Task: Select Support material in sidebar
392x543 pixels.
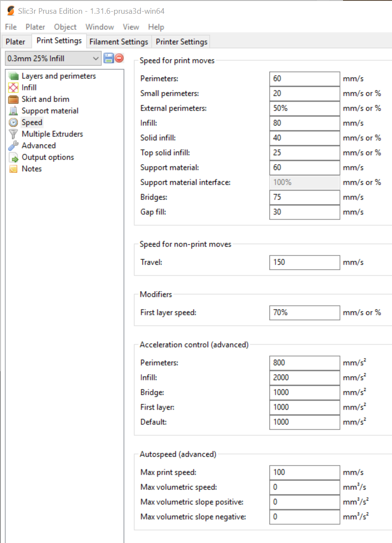Action: point(50,111)
